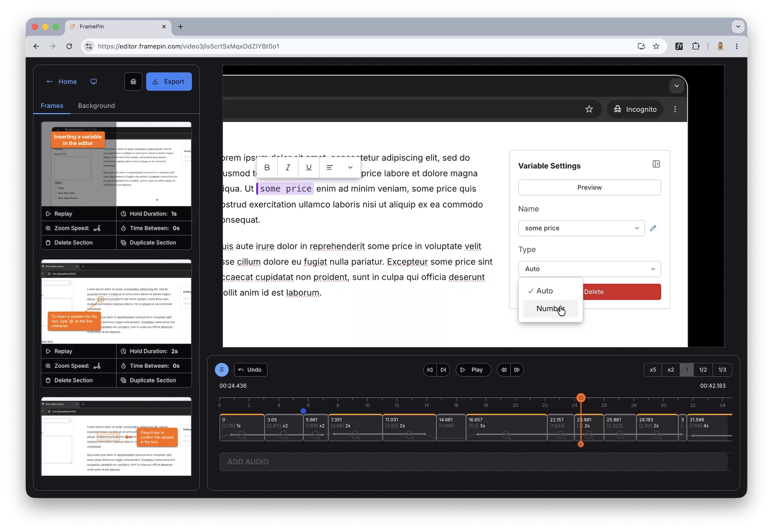
Task: Click the red Delete button
Action: pos(621,292)
